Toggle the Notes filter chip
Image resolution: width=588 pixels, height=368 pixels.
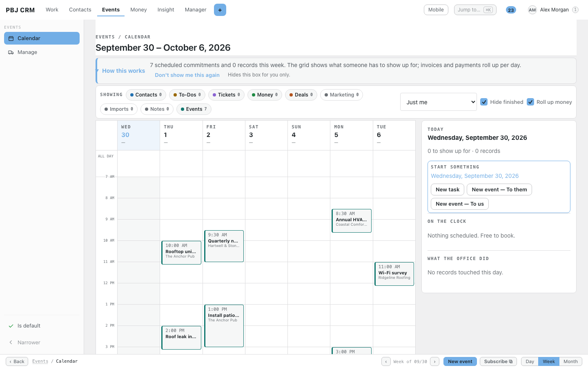(157, 109)
